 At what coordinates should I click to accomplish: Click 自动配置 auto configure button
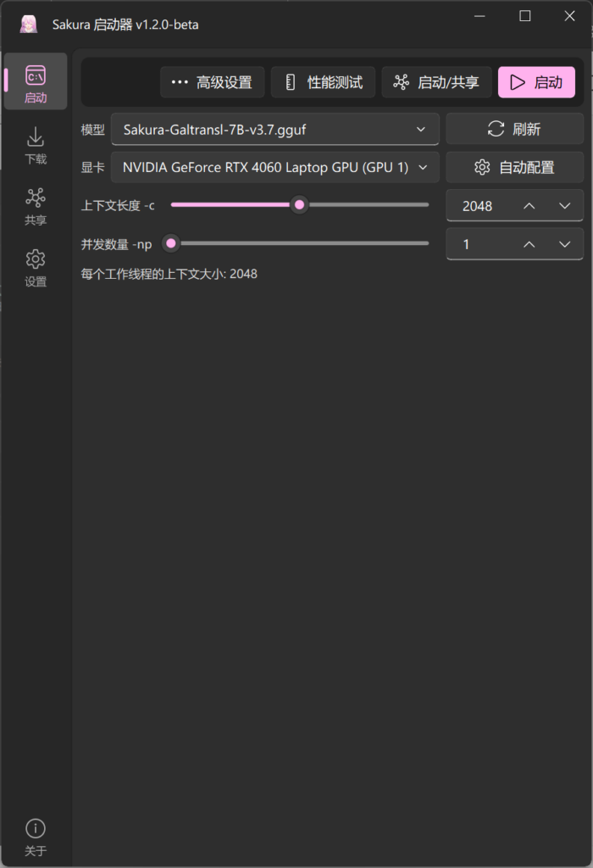(x=514, y=167)
